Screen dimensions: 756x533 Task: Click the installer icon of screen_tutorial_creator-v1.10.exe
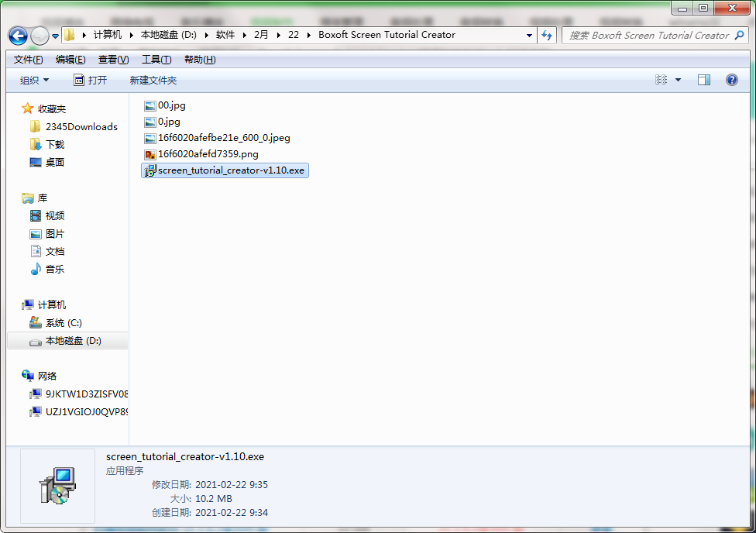tap(150, 170)
